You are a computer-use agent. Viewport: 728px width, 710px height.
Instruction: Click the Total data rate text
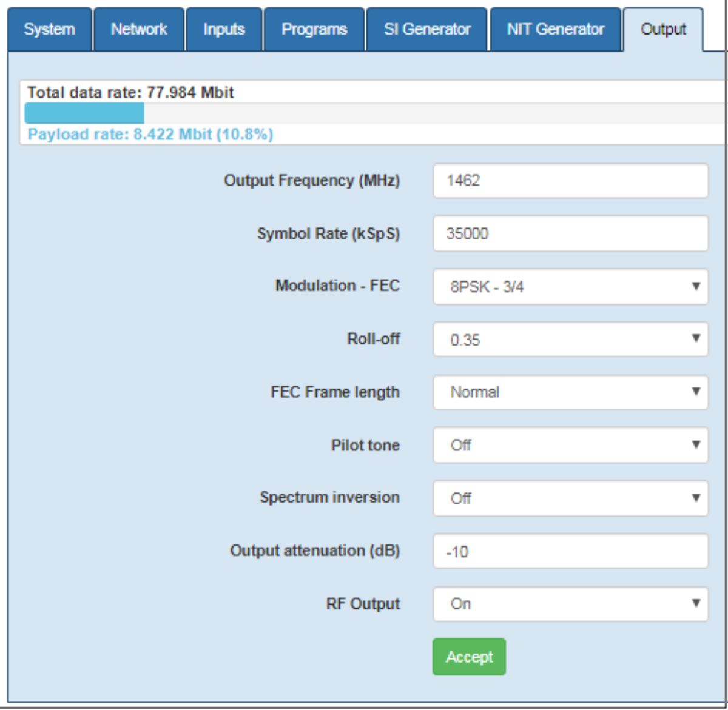point(130,93)
